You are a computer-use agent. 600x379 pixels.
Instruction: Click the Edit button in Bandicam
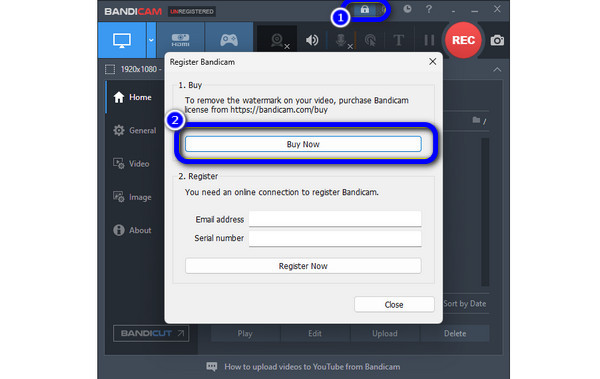(x=315, y=333)
